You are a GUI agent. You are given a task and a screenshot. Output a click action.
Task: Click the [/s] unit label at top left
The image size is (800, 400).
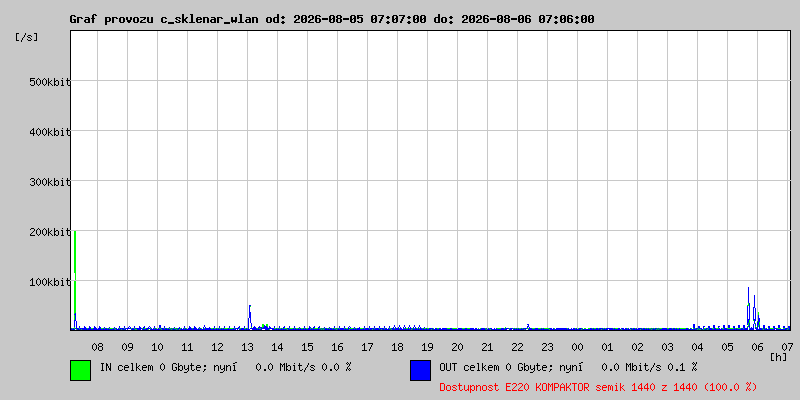pyautogui.click(x=27, y=37)
